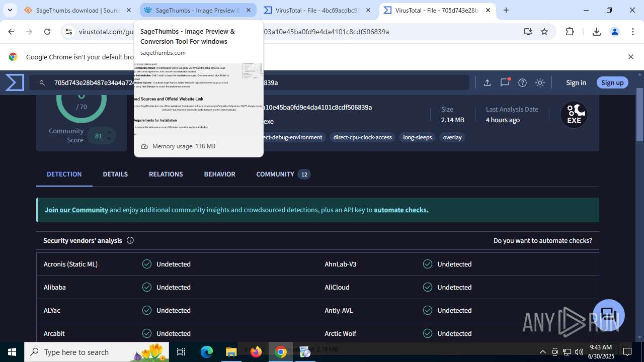Switch to VirusTotal File 4bc69acdbc tab
Image resolution: width=644 pixels, height=362 pixels.
(x=317, y=10)
